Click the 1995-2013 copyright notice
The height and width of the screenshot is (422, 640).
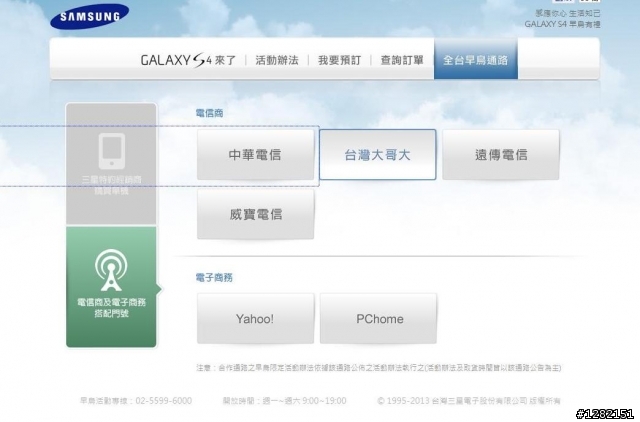469,401
